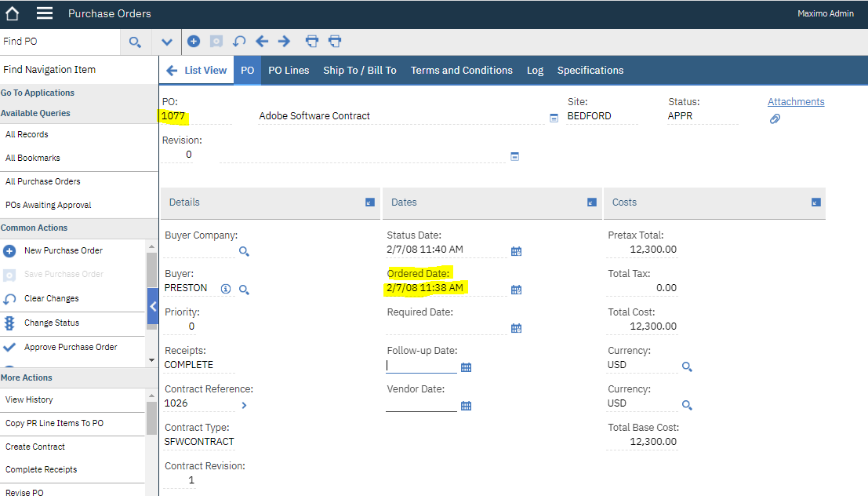This screenshot has width=868, height=496.
Task: Click the Vendor Date input field
Action: (x=421, y=405)
